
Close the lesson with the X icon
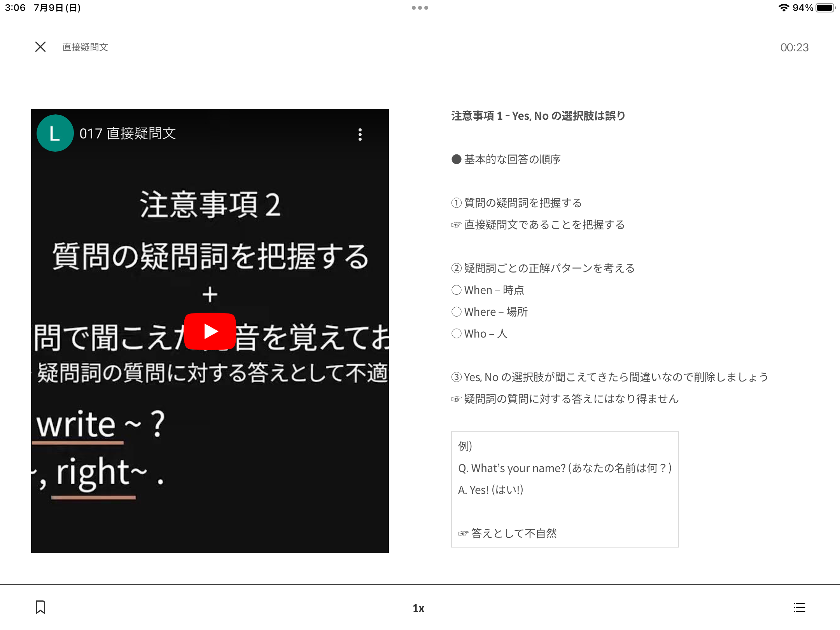click(x=40, y=47)
